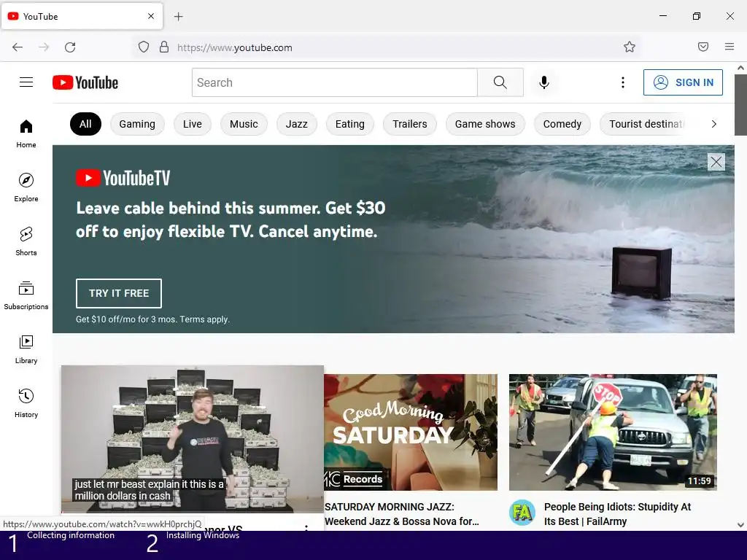The width and height of the screenshot is (747, 560).
Task: Select the Live category chip
Action: (193, 124)
